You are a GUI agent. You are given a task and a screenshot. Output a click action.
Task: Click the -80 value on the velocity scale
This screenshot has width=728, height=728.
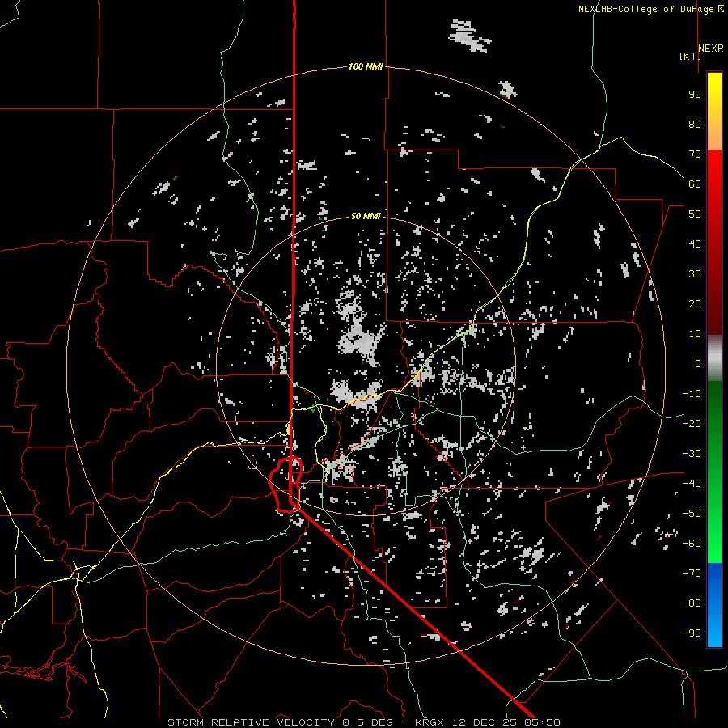pyautogui.click(x=692, y=603)
